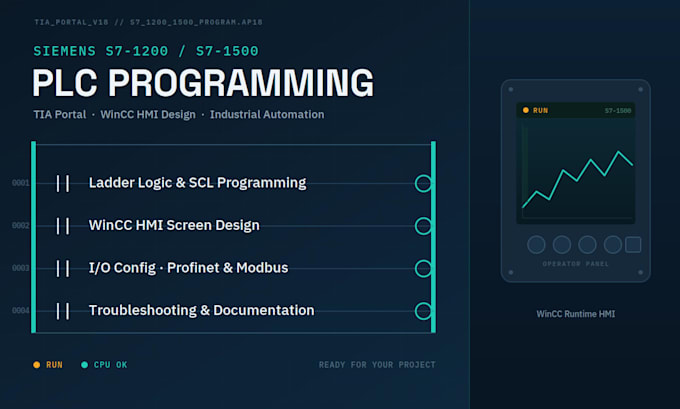
Task: Click the 'WinCC Runtime HMI' caption
Action: click(x=575, y=314)
